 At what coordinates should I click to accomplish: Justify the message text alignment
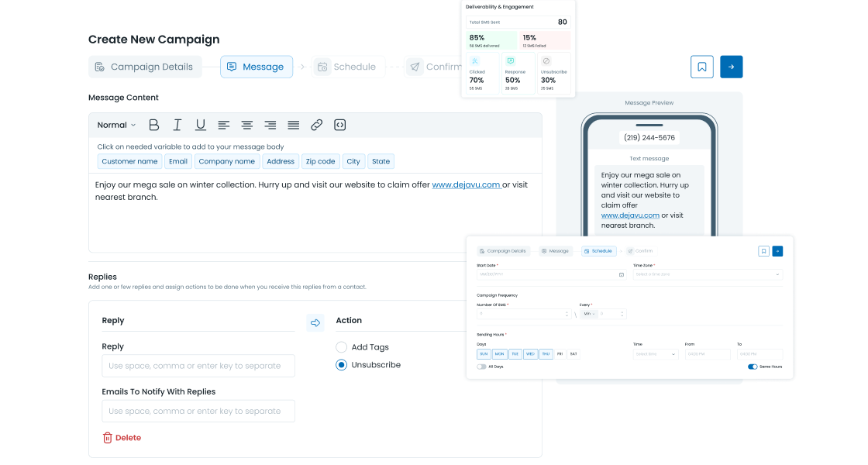coord(293,125)
